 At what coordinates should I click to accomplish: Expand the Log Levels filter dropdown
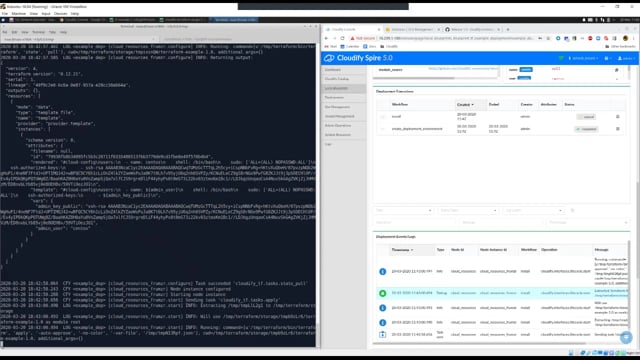coord(533,210)
